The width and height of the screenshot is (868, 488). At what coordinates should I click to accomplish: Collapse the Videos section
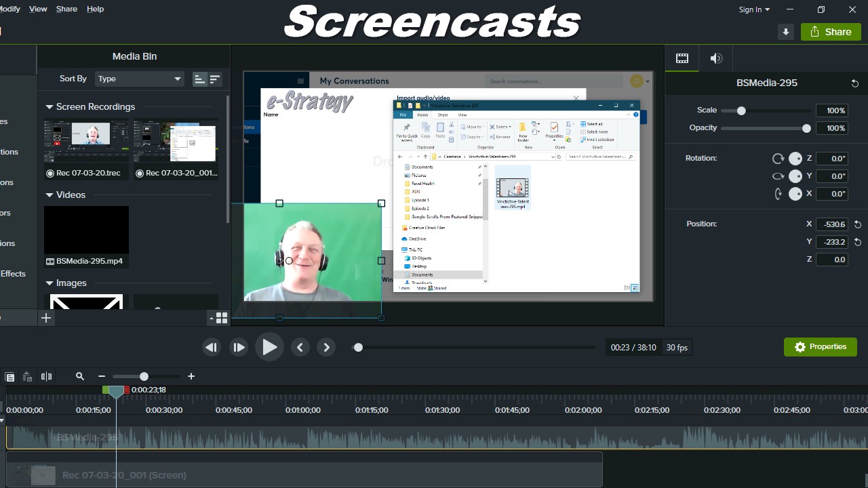coord(49,195)
